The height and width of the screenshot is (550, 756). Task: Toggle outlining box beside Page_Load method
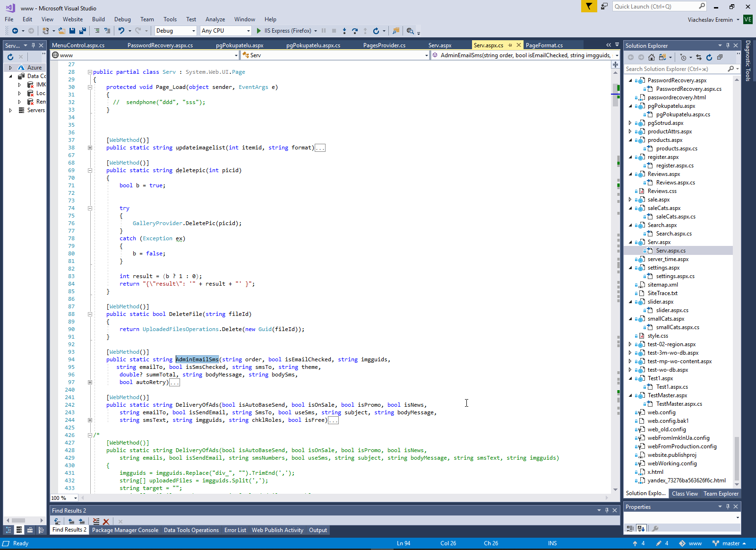(x=90, y=87)
